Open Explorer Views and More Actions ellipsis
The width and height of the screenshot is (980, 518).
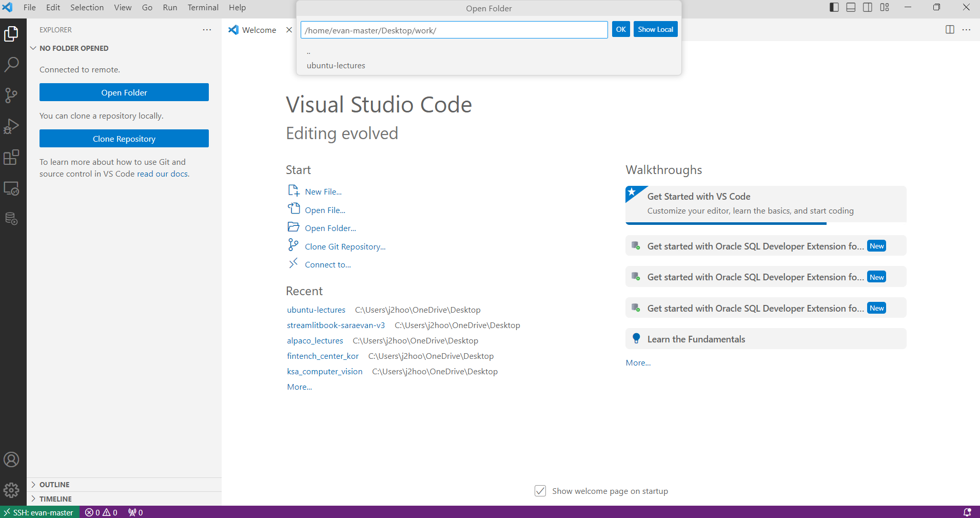(207, 30)
